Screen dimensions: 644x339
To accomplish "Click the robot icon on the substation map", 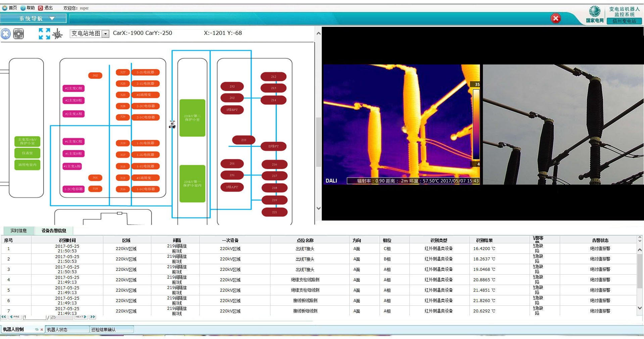I will (x=172, y=125).
